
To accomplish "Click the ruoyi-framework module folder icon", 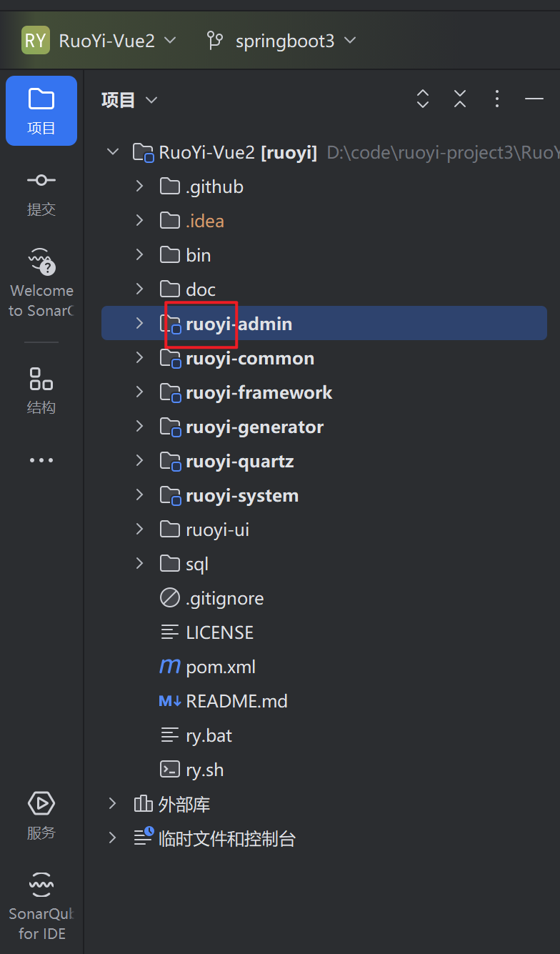I will 170,393.
